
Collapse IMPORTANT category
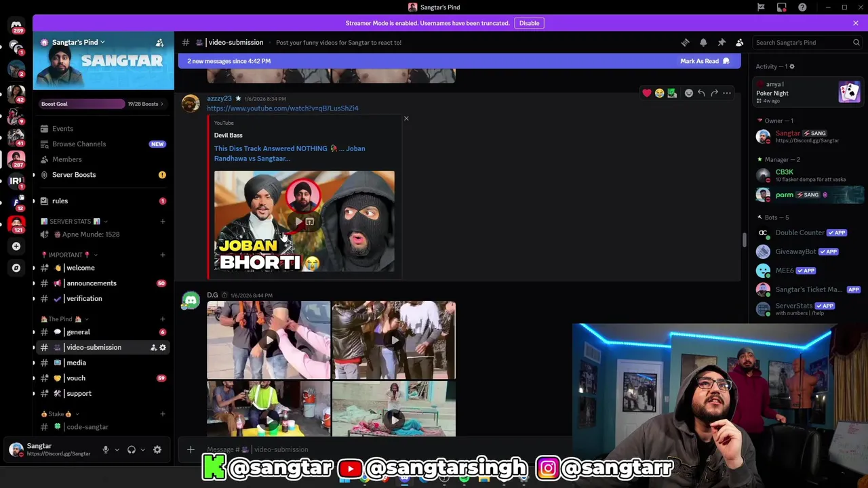click(x=68, y=255)
